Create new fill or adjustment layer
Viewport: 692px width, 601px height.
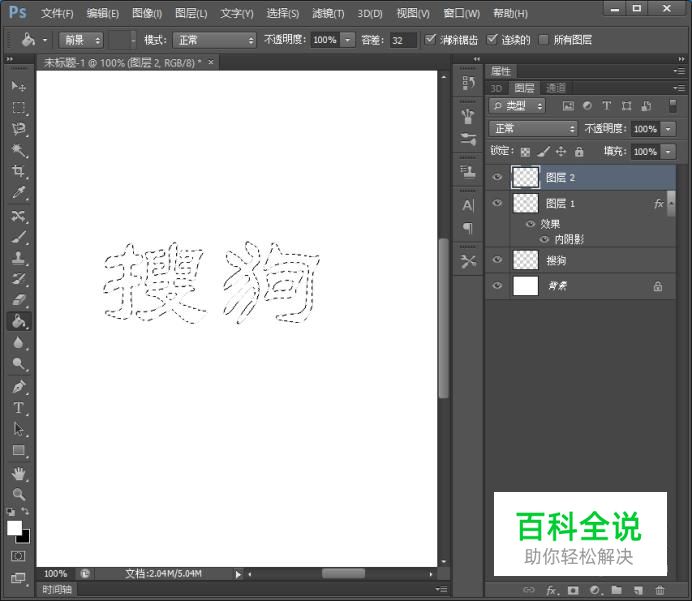[595, 590]
